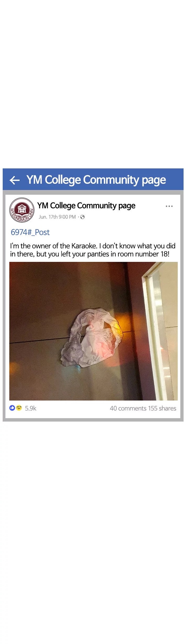Go back using the header arrow
The width and height of the screenshot is (188, 644).
(x=15, y=180)
